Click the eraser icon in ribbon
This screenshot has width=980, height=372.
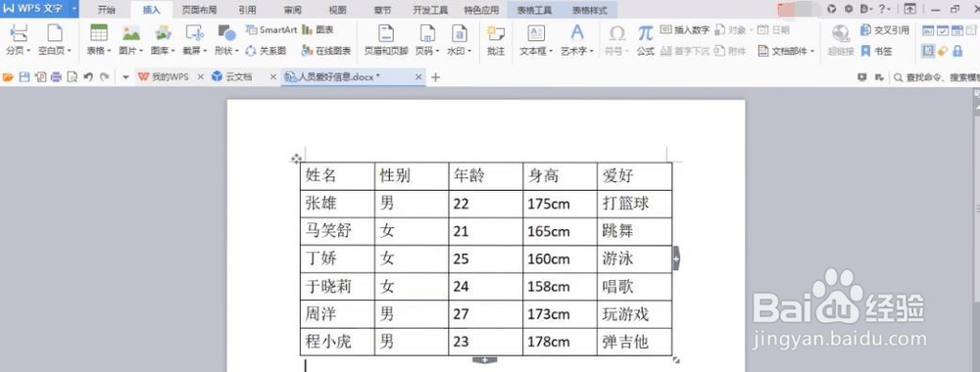[943, 51]
